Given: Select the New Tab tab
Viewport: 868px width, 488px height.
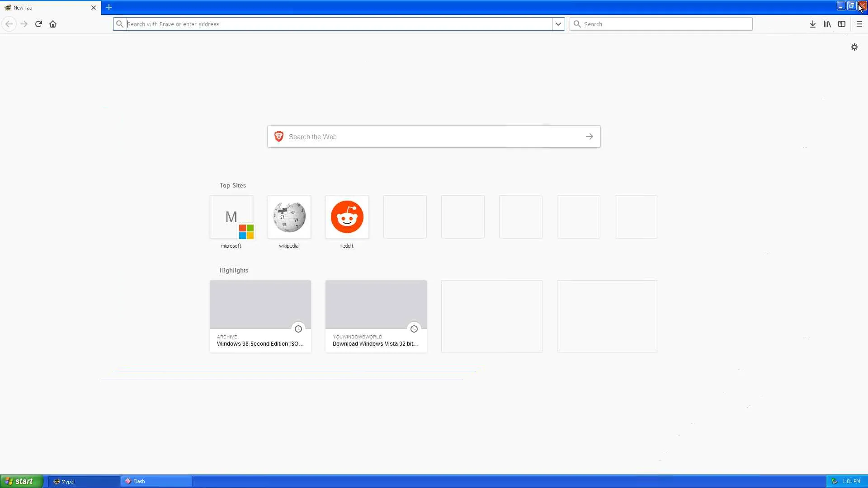Looking at the screenshot, I should pyautogui.click(x=45, y=8).
